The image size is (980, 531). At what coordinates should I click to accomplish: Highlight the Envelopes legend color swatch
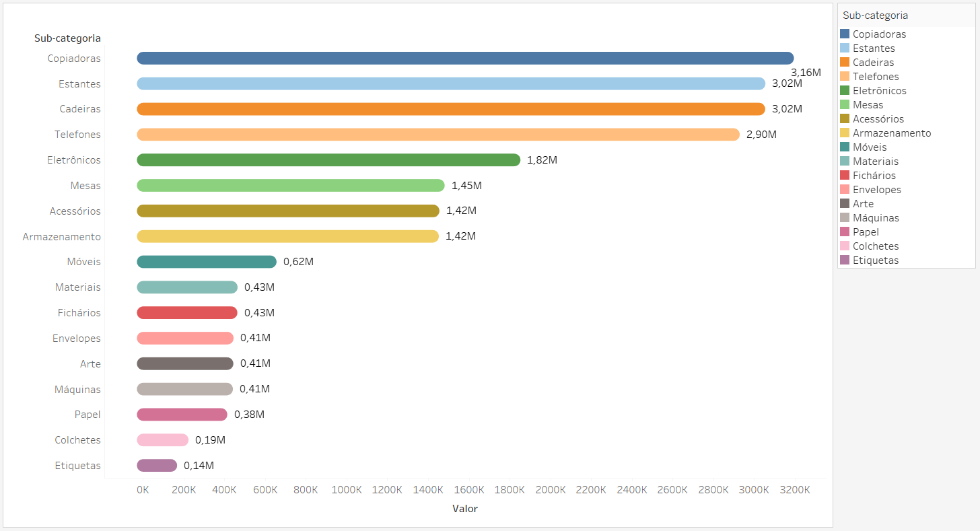click(845, 189)
